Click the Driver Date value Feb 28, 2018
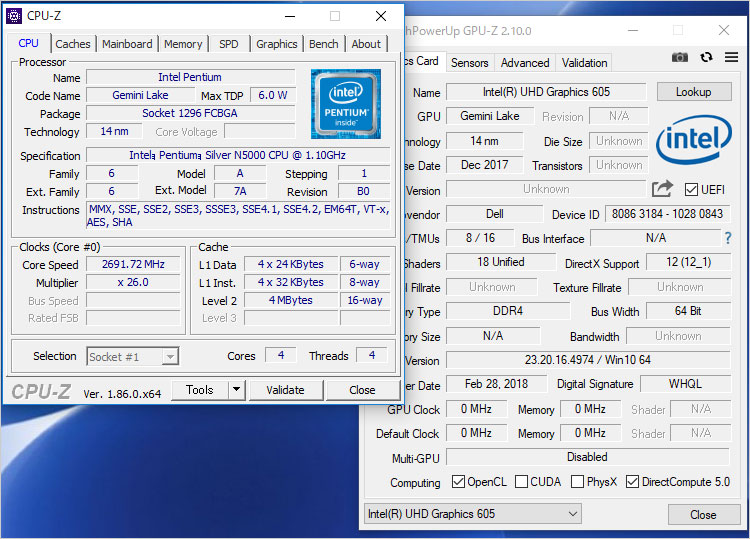This screenshot has width=750, height=539. pyautogui.click(x=496, y=384)
